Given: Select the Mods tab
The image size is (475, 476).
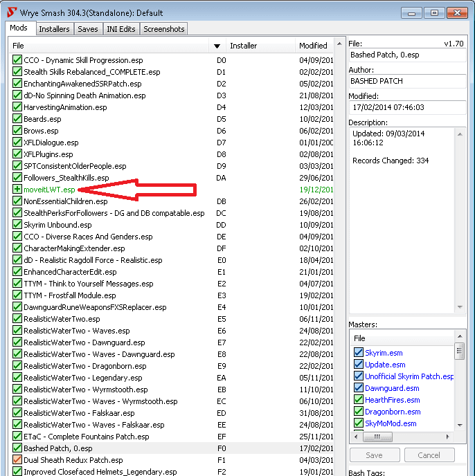Looking at the screenshot, I should (x=19, y=28).
